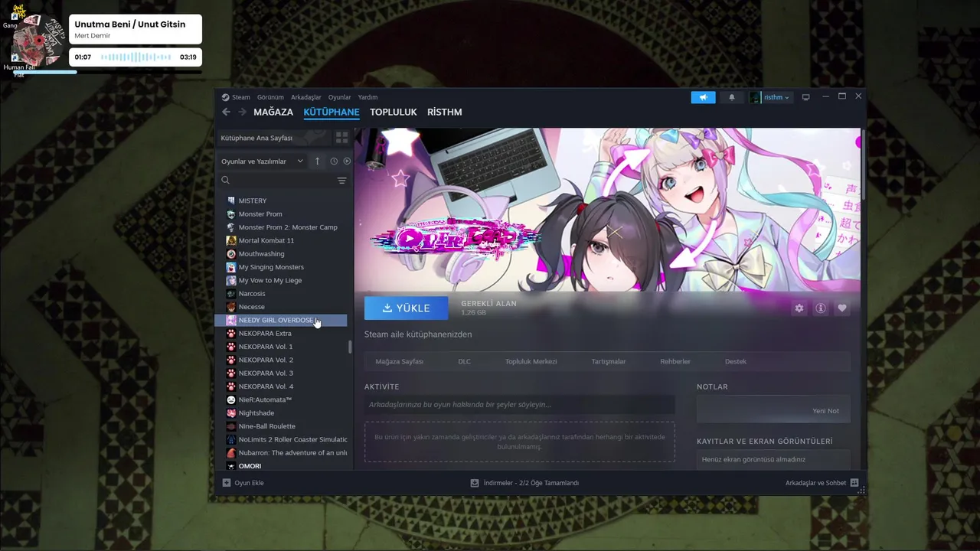Switch to Big Picture mode icon
This screenshot has width=980, height=551.
tap(805, 97)
